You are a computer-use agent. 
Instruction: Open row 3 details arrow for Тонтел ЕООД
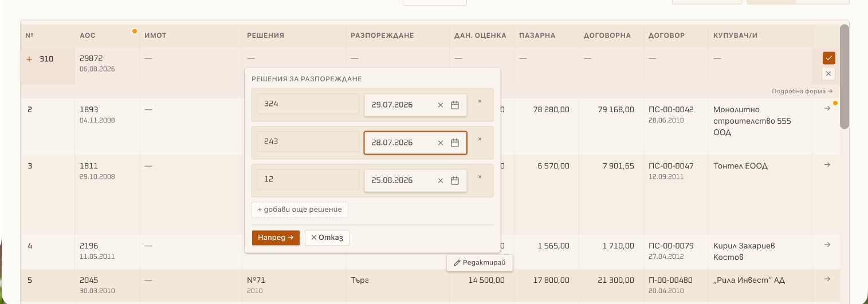coord(827,165)
